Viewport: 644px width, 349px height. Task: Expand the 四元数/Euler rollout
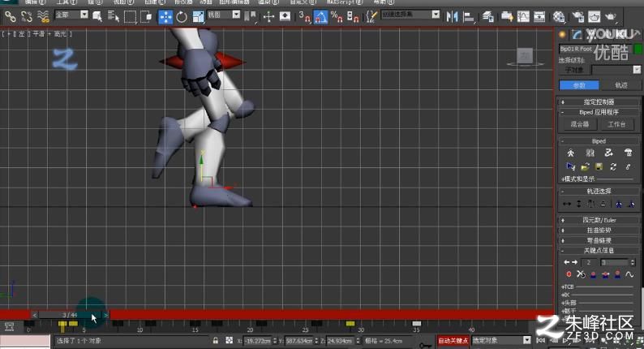click(x=599, y=220)
